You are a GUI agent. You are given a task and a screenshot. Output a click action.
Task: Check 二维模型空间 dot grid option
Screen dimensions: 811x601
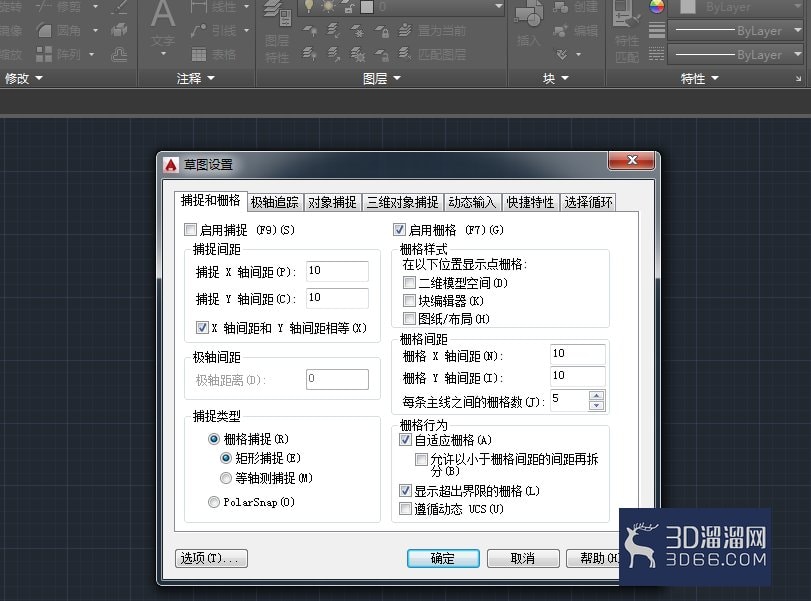pyautogui.click(x=409, y=282)
